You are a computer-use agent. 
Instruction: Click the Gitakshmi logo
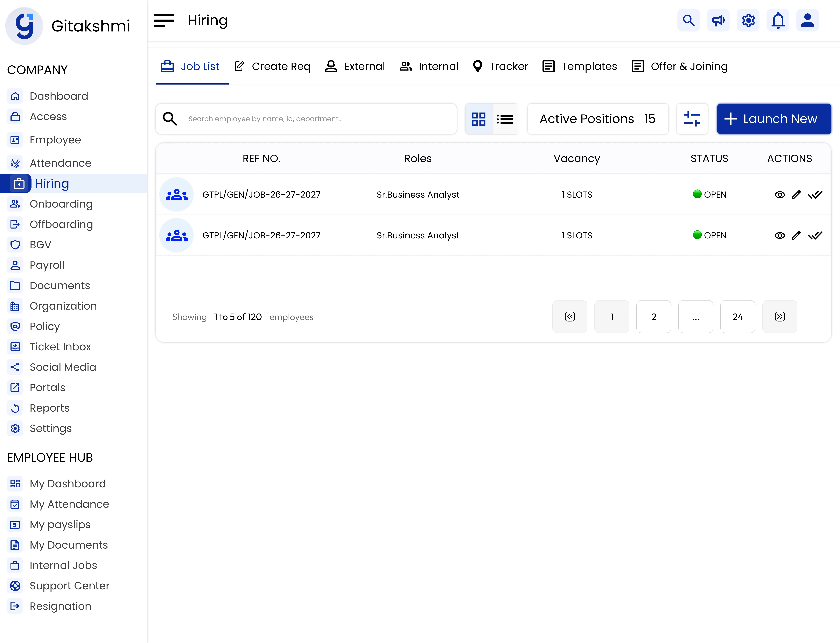tap(24, 26)
